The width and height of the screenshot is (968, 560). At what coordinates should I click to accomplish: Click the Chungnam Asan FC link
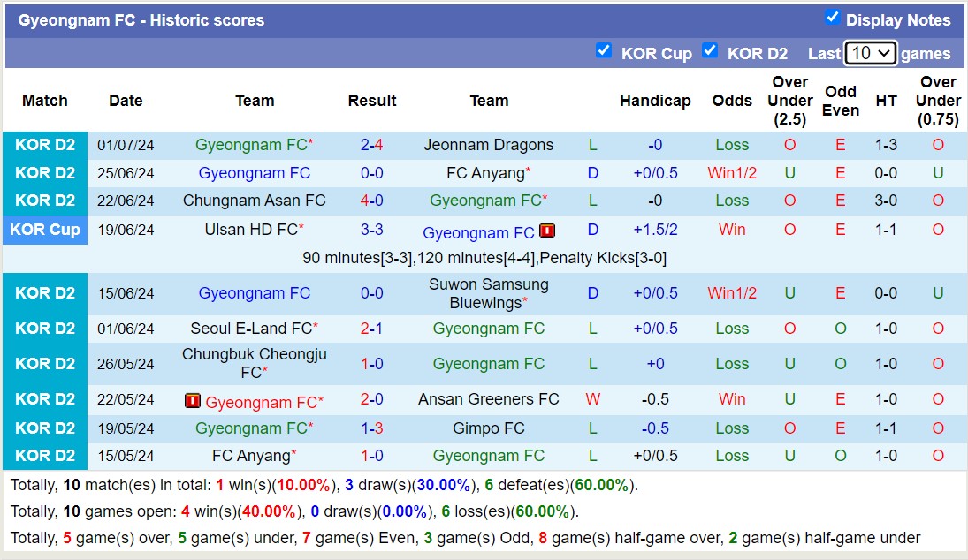(x=255, y=201)
